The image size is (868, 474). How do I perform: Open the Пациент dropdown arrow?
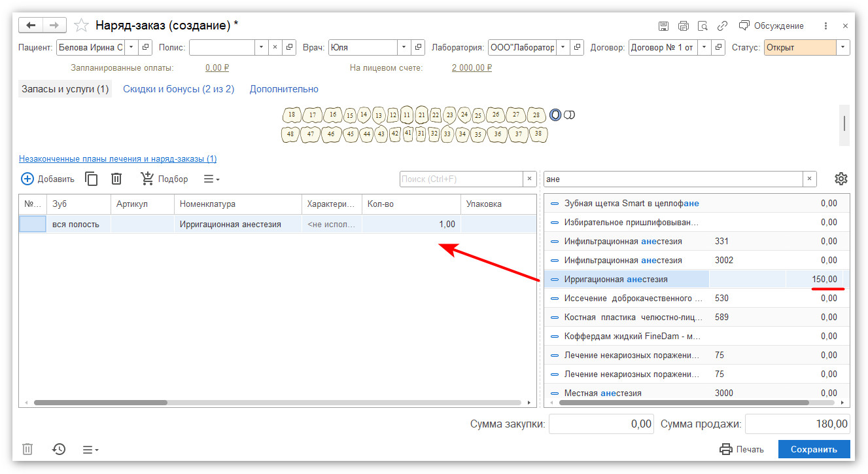coord(131,47)
